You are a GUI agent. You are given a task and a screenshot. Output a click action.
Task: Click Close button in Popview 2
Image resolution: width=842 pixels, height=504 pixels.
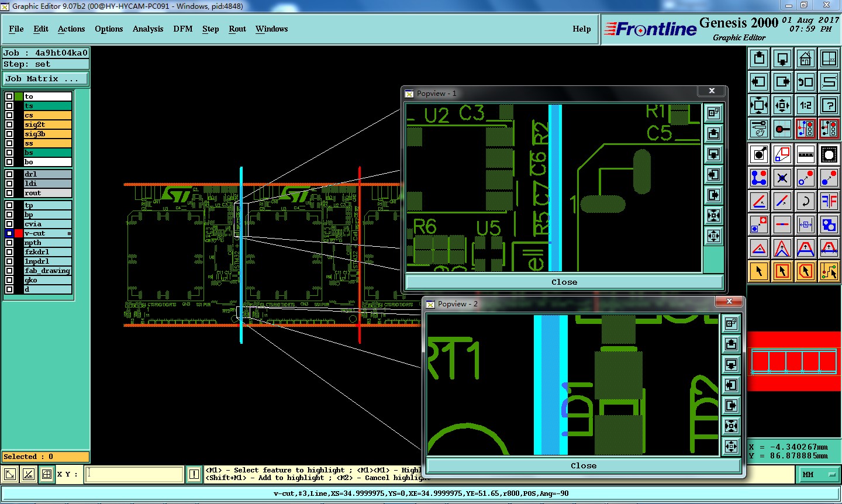pyautogui.click(x=584, y=465)
